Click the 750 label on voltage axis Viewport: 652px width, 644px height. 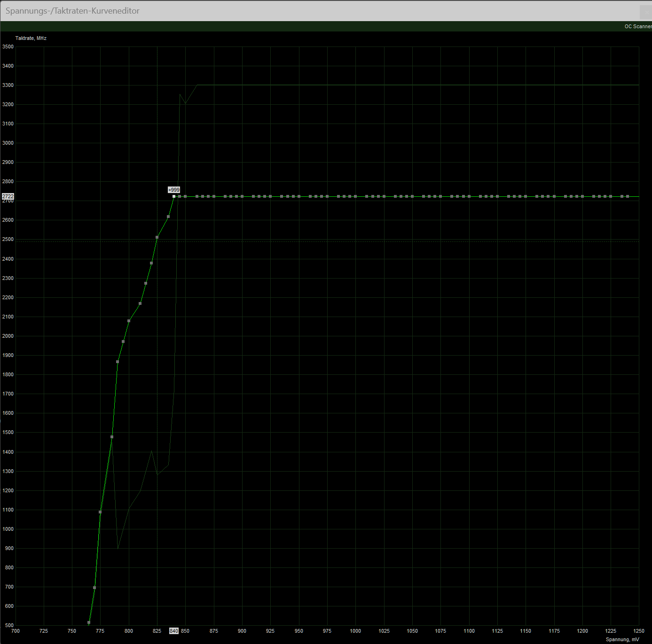point(72,631)
